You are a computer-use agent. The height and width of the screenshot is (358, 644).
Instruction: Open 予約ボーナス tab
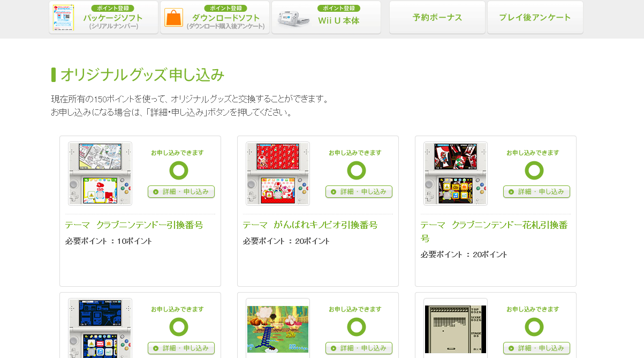437,17
